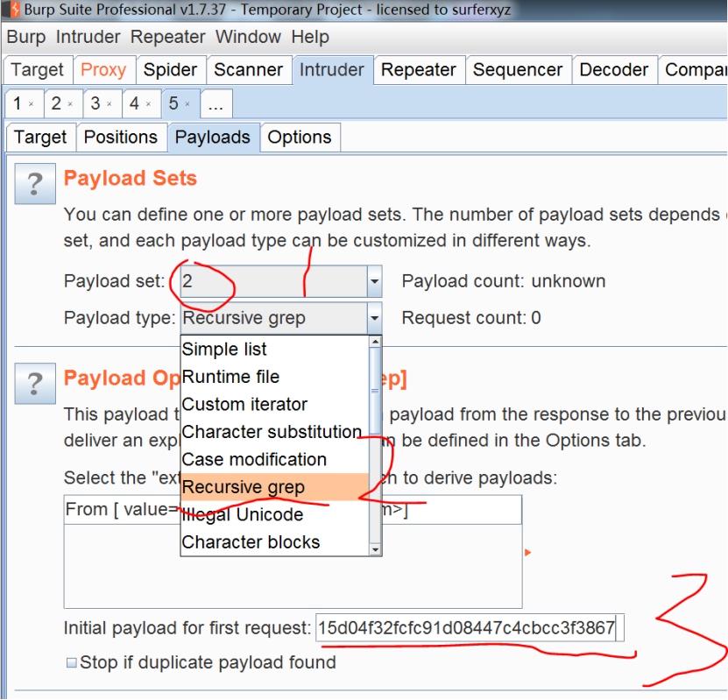Select Illegal Unicode payload type
The width and height of the screenshot is (728, 700).
coord(275,514)
